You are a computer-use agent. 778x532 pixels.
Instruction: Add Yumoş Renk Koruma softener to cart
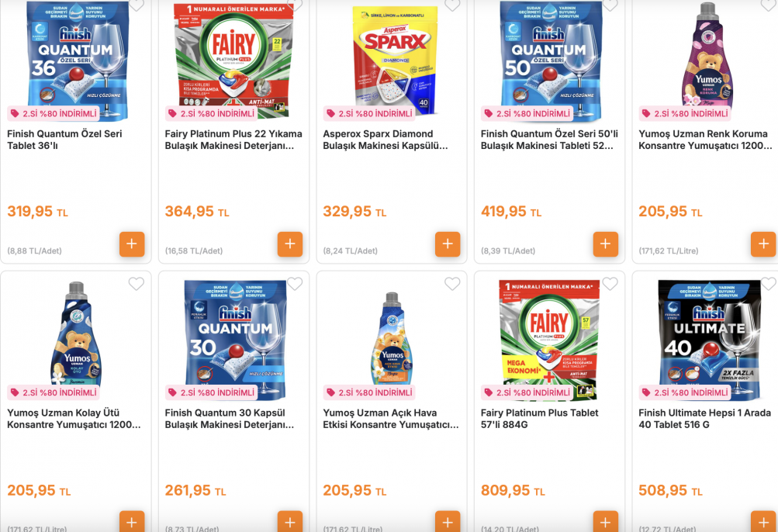tap(763, 244)
